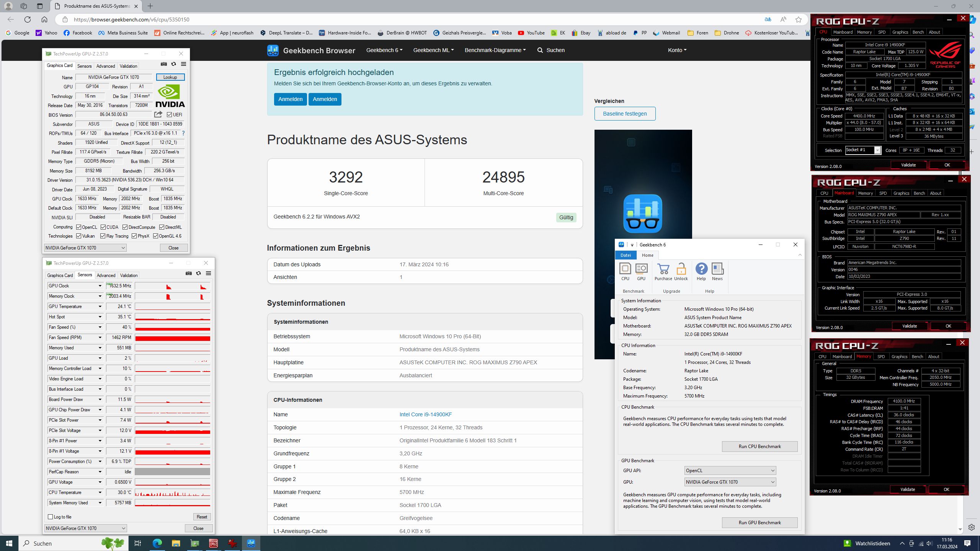Click the Windows Start button
Image resolution: width=980 pixels, height=551 pixels.
9,543
